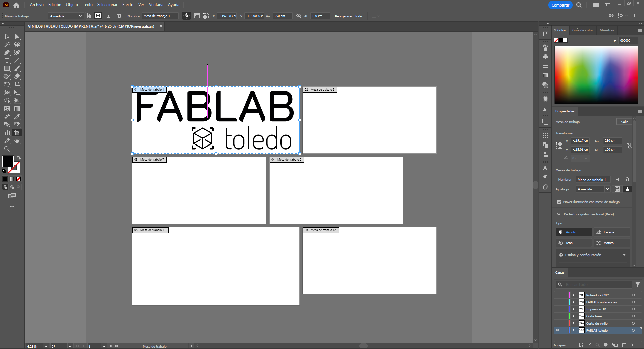Open the Archivo menu
Image resolution: width=644 pixels, height=349 pixels.
pos(37,5)
